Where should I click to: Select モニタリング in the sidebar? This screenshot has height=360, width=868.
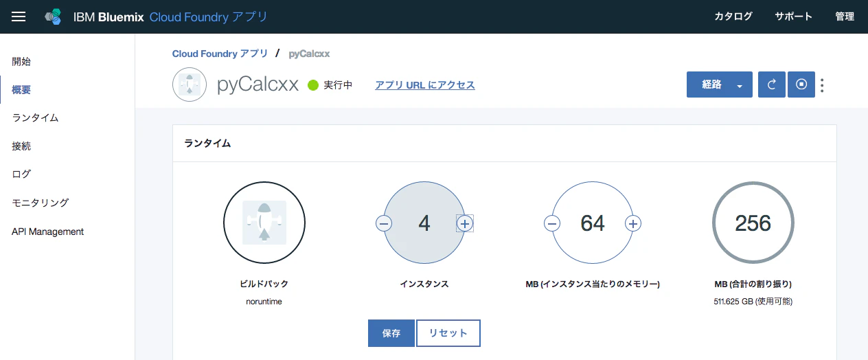pos(41,203)
